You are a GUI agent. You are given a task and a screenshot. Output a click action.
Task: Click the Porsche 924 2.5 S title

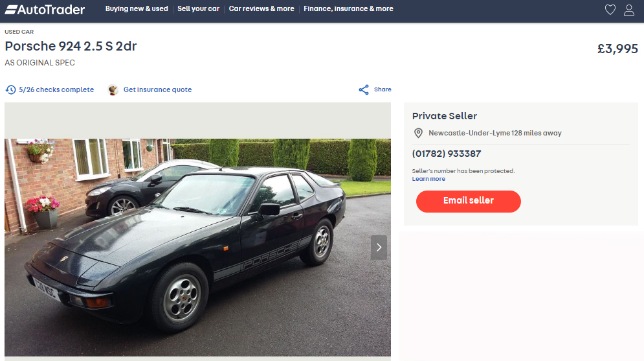point(71,46)
